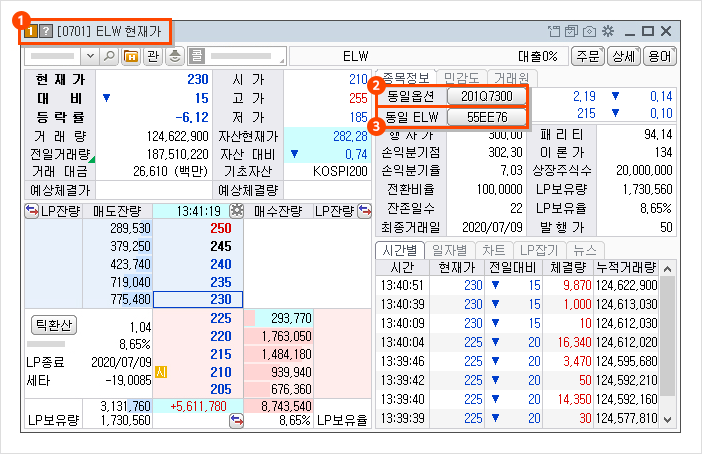Open help via the '?' title icon
Viewport: 702px width, 454px height.
pyautogui.click(x=46, y=31)
